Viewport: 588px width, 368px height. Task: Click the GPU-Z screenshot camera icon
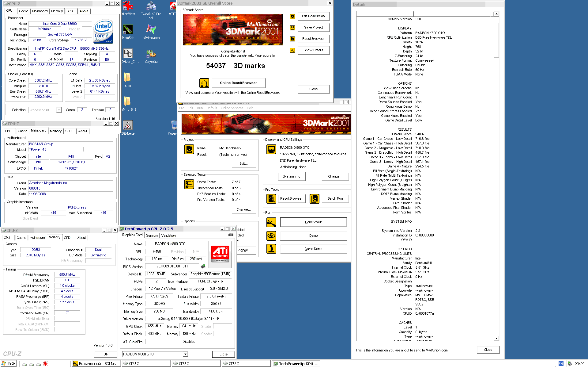(x=231, y=235)
